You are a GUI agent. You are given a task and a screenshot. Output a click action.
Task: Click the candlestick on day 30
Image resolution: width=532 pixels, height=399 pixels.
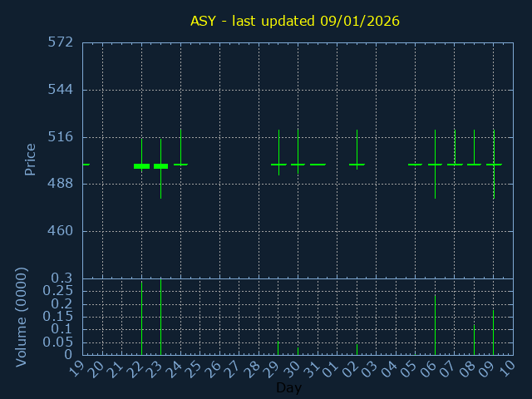tap(298, 165)
